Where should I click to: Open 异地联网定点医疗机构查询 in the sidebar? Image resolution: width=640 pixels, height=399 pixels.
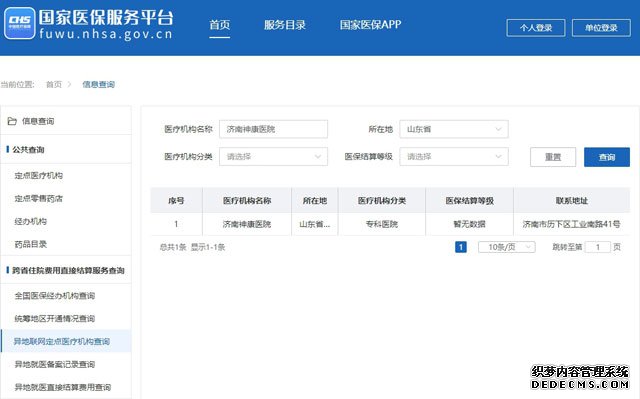(66, 341)
